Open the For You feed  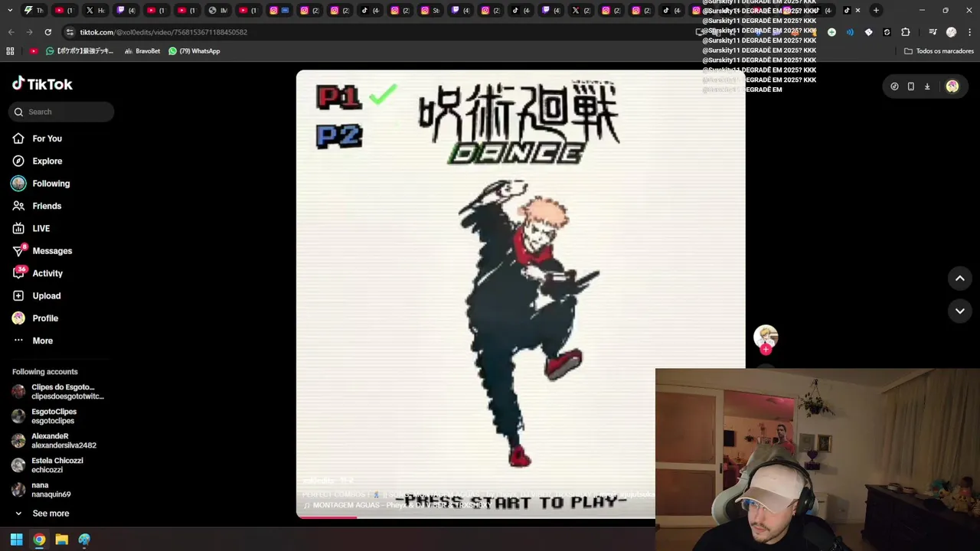pos(37,139)
